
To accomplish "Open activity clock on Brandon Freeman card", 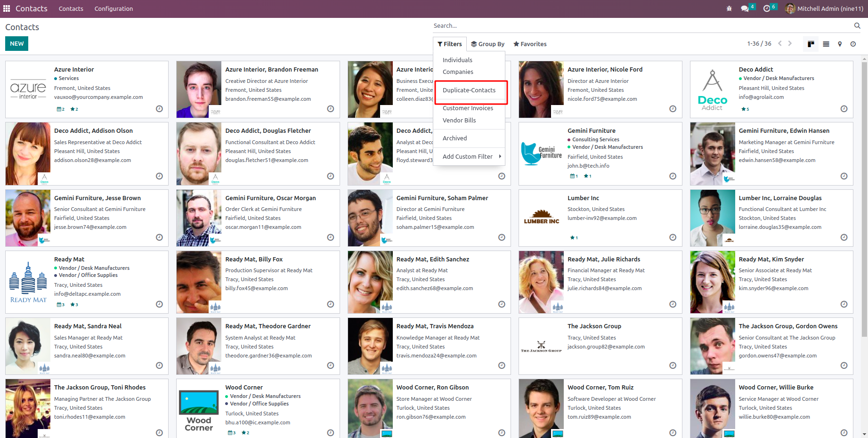I will click(x=331, y=109).
